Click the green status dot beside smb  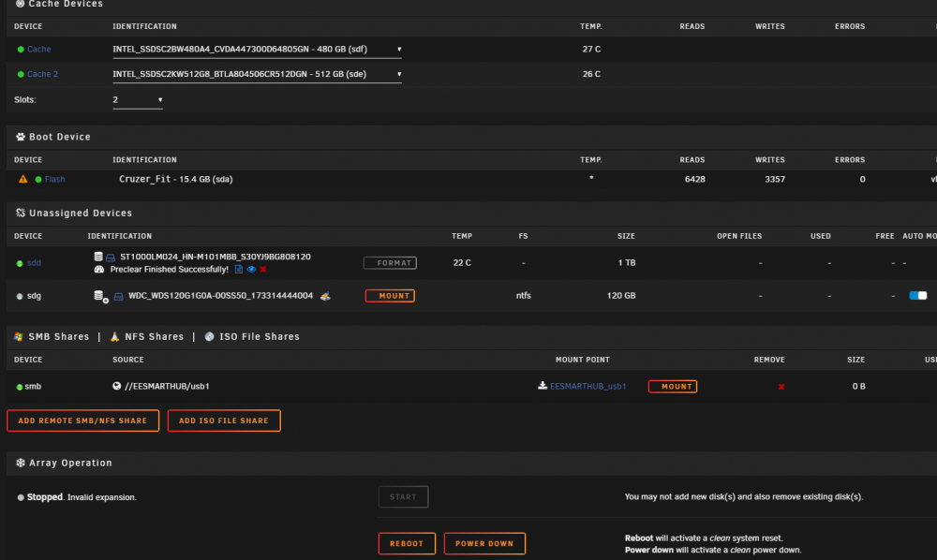tap(20, 387)
